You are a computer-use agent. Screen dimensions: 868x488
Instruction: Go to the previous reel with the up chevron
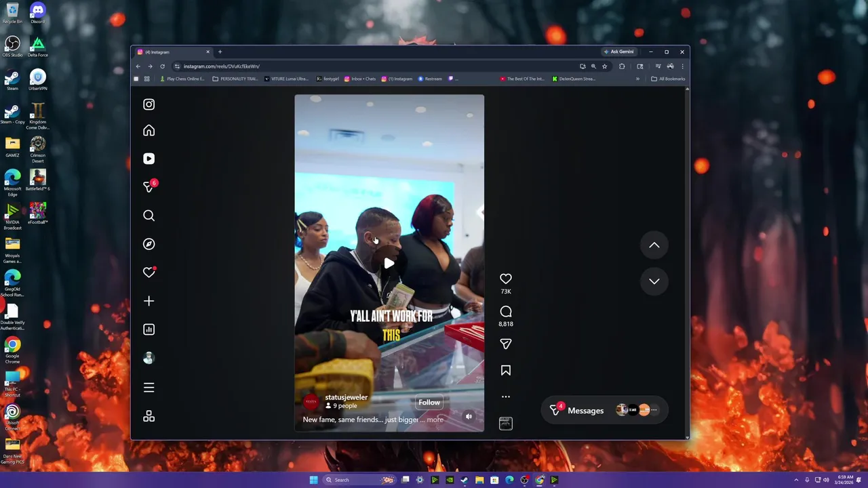(x=654, y=245)
